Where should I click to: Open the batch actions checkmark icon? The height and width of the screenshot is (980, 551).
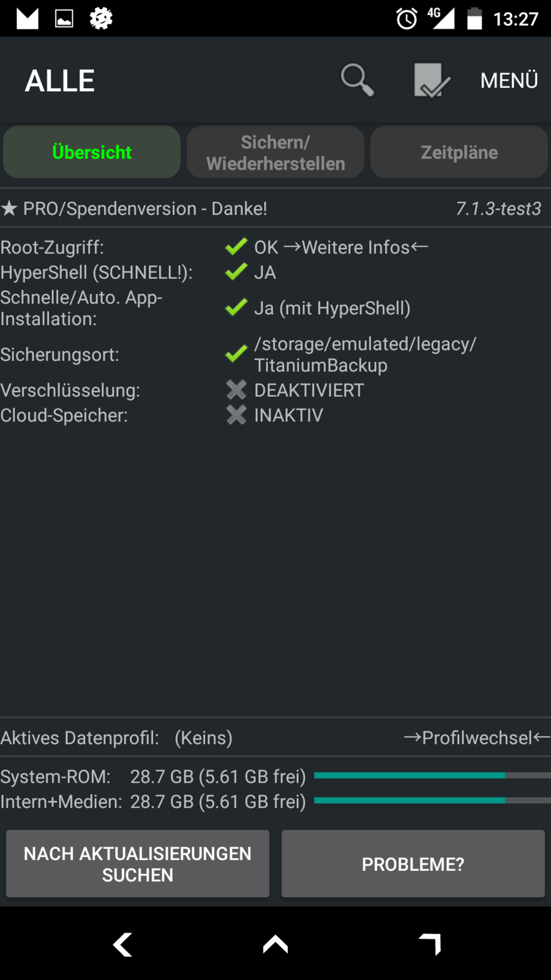(x=432, y=80)
